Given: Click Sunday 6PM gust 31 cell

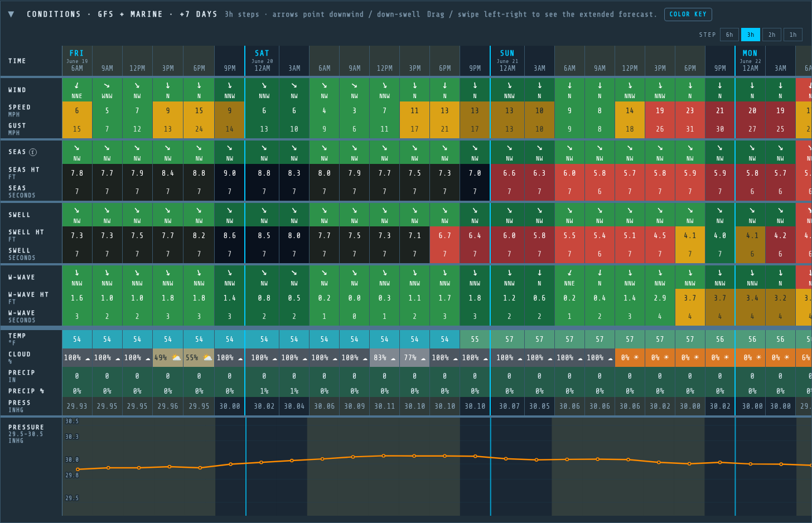Looking at the screenshot, I should [x=690, y=129].
